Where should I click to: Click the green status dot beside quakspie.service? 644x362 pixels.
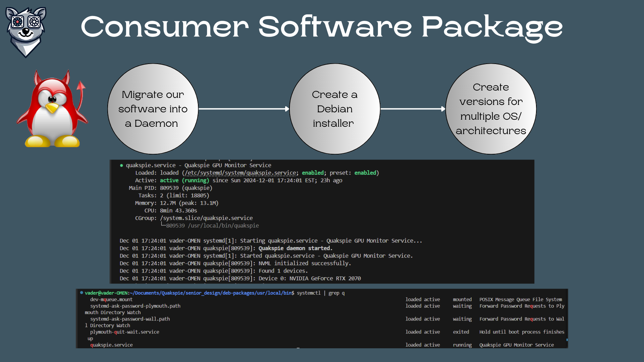click(x=121, y=165)
